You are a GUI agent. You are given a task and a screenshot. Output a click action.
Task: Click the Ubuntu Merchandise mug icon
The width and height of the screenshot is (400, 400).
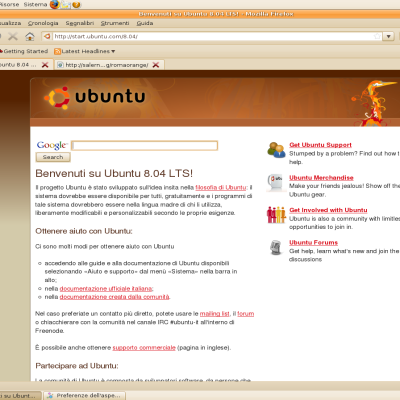tap(275, 182)
